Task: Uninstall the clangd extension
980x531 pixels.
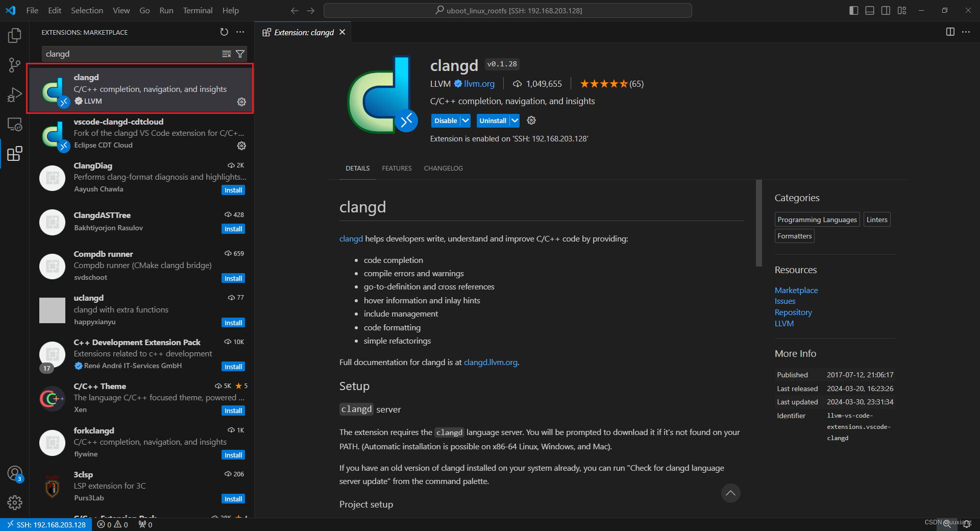Action: click(493, 120)
